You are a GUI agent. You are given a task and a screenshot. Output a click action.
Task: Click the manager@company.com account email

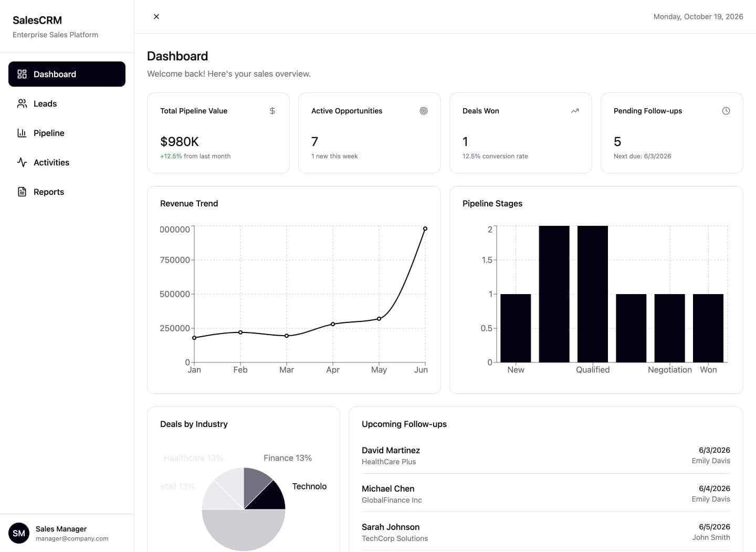pos(72,538)
